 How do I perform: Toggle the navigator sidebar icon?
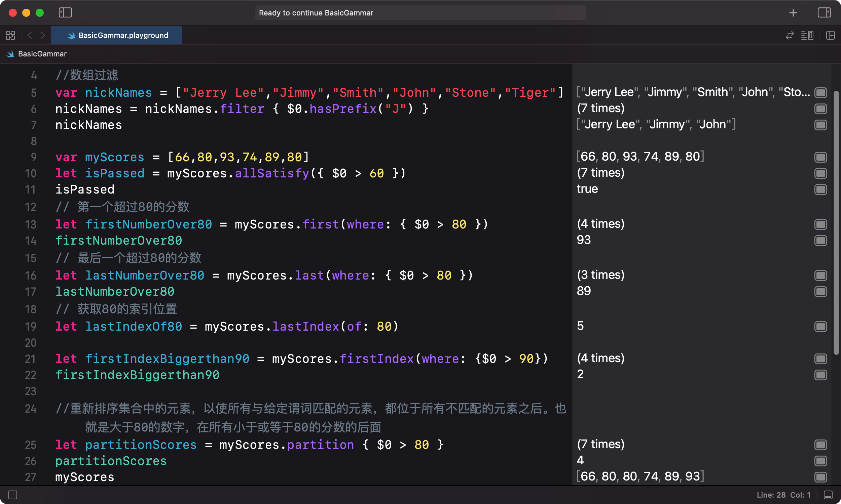click(65, 13)
